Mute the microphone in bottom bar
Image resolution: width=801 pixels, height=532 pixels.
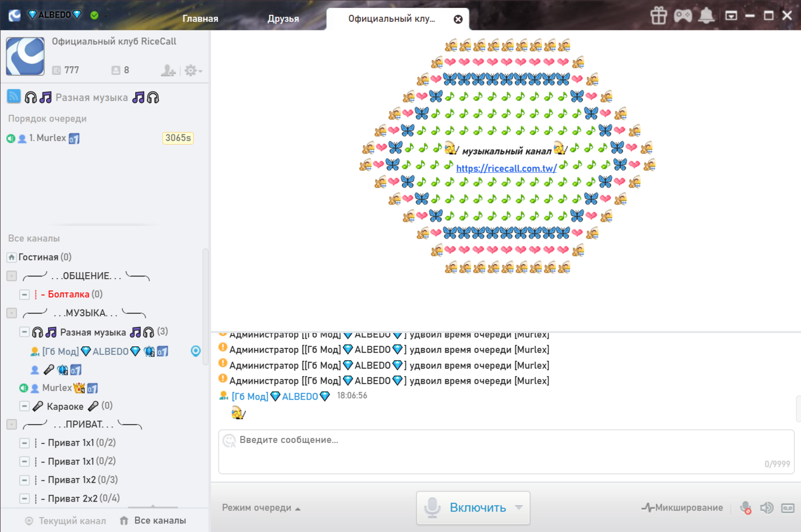tap(746, 508)
